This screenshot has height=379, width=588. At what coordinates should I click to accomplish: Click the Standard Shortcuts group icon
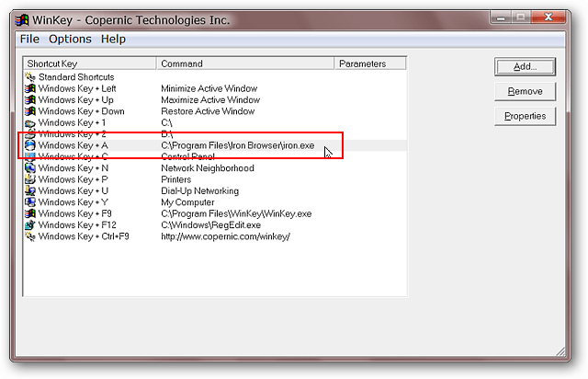(x=30, y=77)
